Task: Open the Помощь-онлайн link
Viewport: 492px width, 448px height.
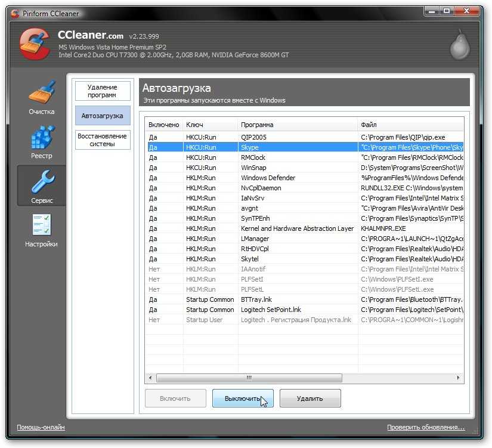Action: click(41, 427)
